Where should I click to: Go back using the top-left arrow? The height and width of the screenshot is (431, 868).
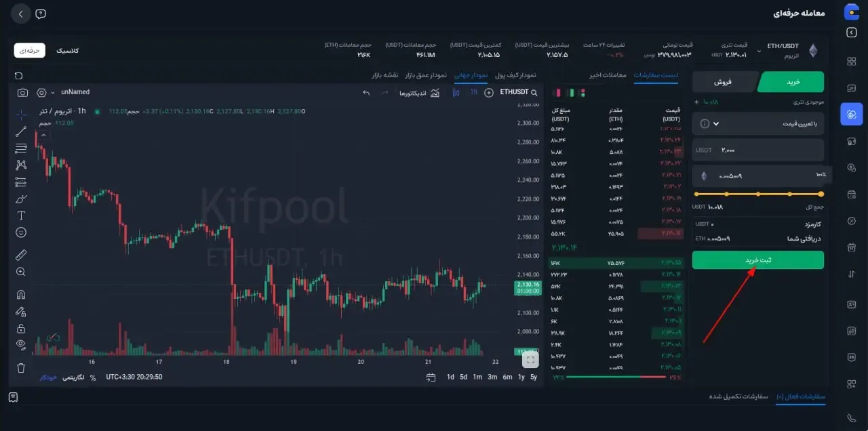click(x=21, y=14)
